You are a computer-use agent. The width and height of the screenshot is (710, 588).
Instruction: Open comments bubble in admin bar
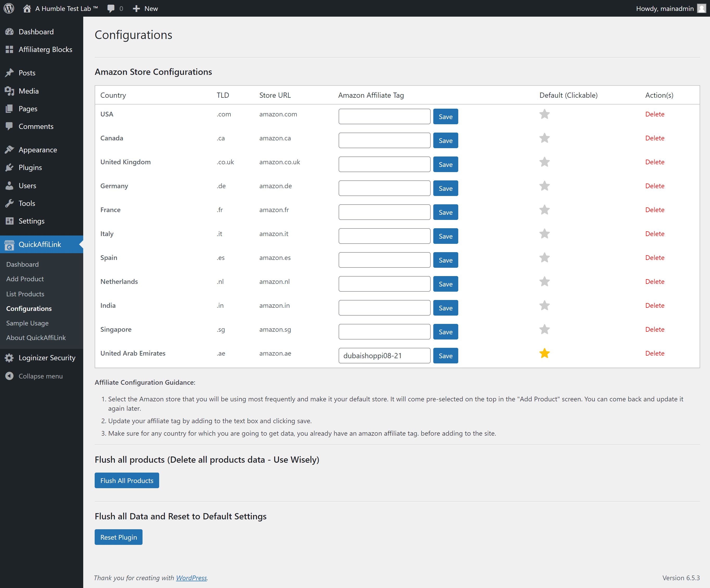pos(111,8)
